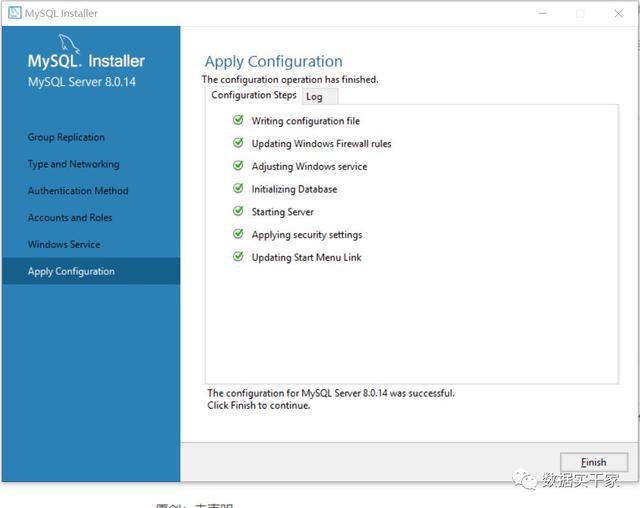Close the MySQL Installer window
The height and width of the screenshot is (508, 640).
tap(618, 13)
